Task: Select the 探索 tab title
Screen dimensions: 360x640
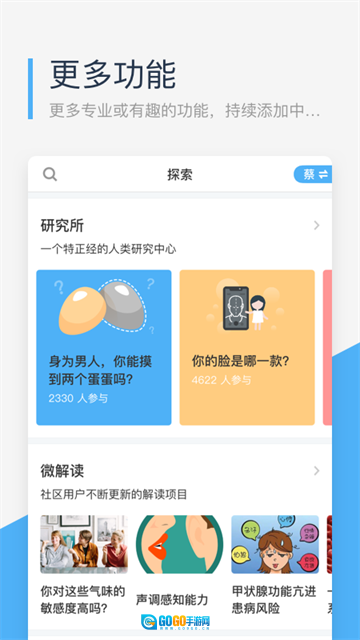Action: pyautogui.click(x=180, y=175)
